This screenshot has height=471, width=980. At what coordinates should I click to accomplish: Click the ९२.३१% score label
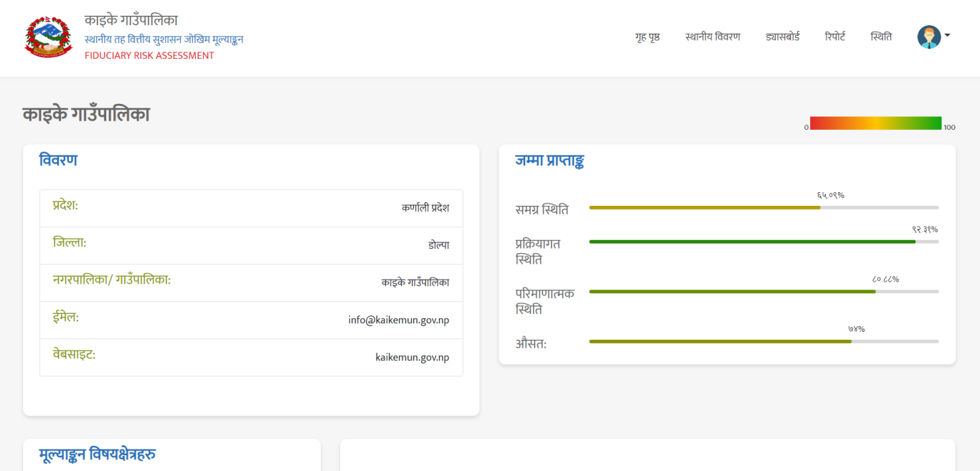point(925,229)
